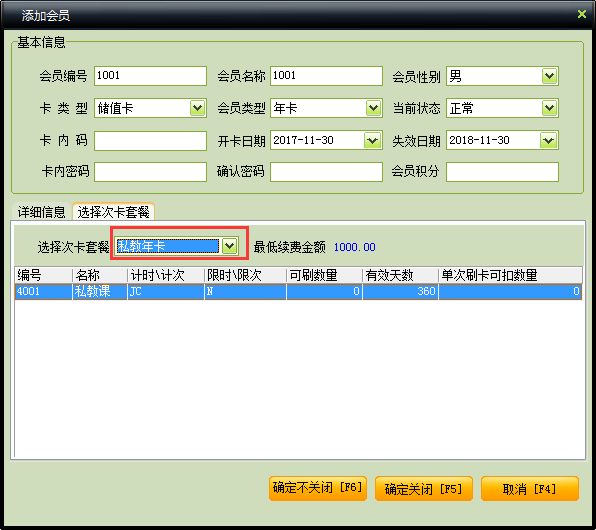
Task: Click the 确定关闭 [F5] button
Action: (x=423, y=489)
